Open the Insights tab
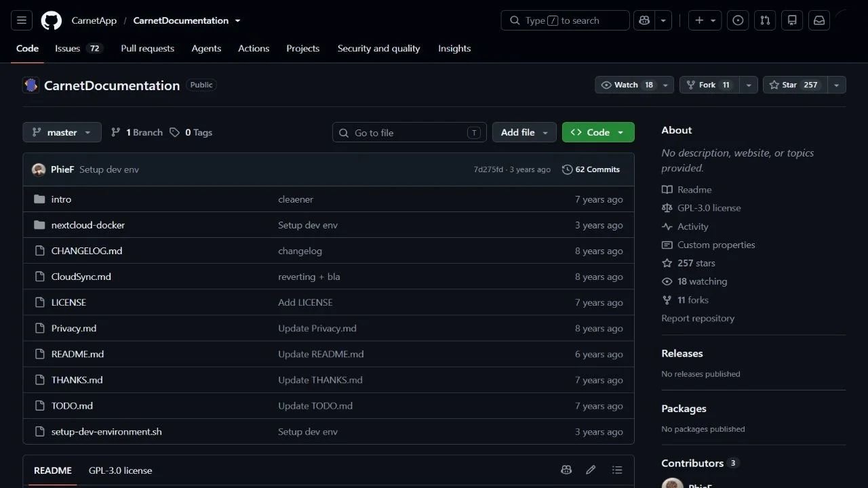This screenshot has height=488, width=868. click(x=454, y=48)
